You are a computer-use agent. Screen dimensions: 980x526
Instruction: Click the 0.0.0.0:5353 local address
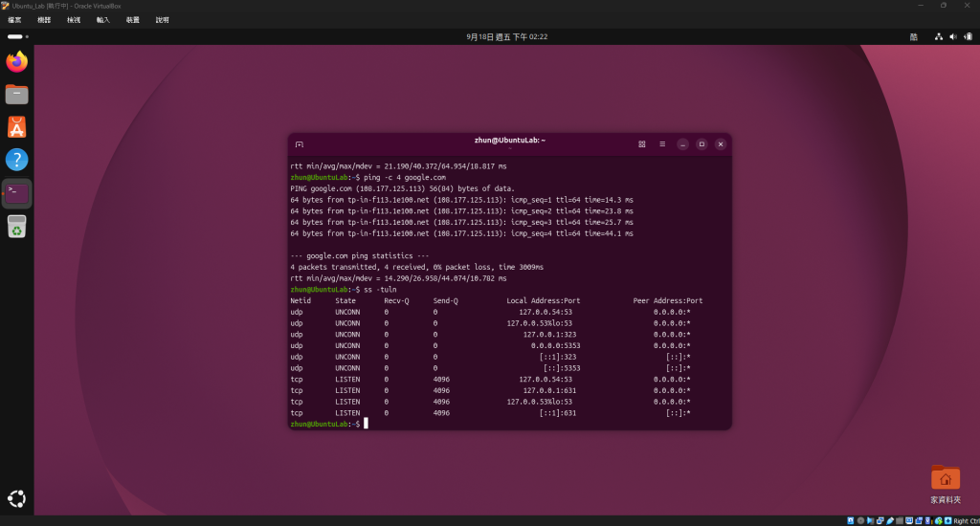point(556,345)
